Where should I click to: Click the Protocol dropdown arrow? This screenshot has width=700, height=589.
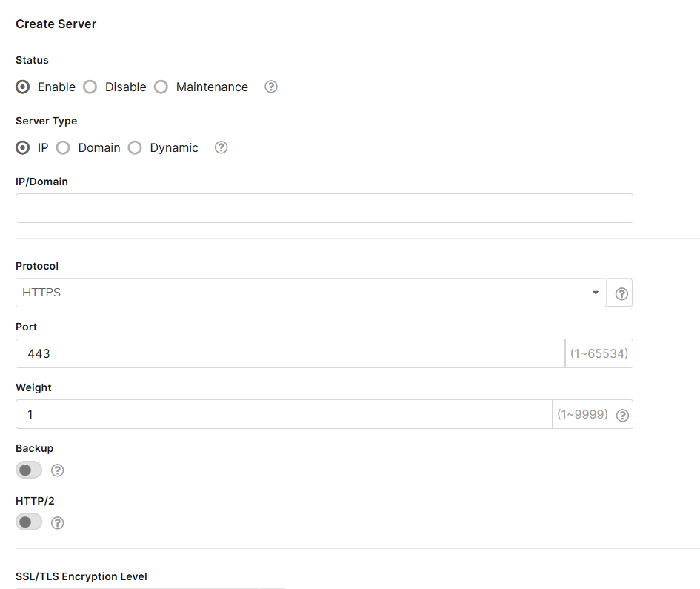pos(596,293)
